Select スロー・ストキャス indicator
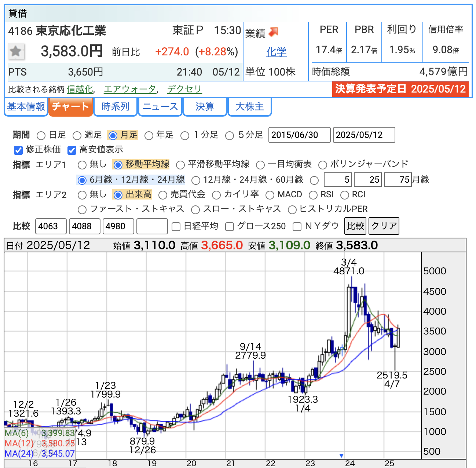 coord(195,209)
